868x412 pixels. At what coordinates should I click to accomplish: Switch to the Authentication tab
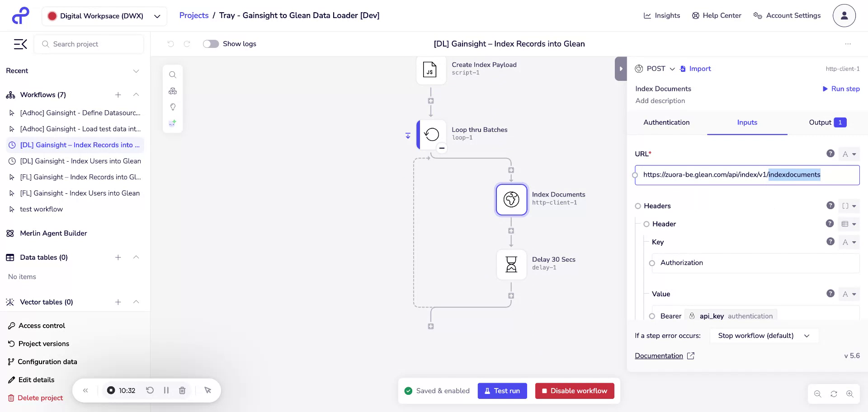(666, 122)
